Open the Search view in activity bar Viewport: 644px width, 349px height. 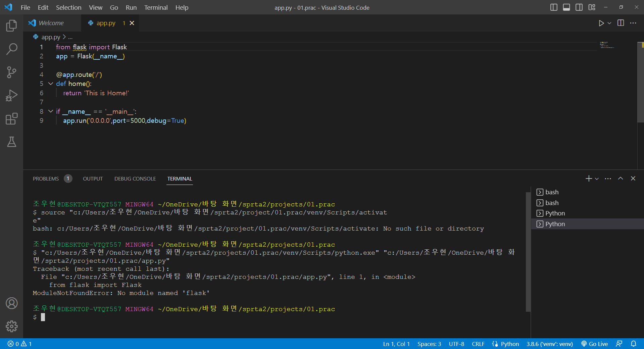pos(11,49)
